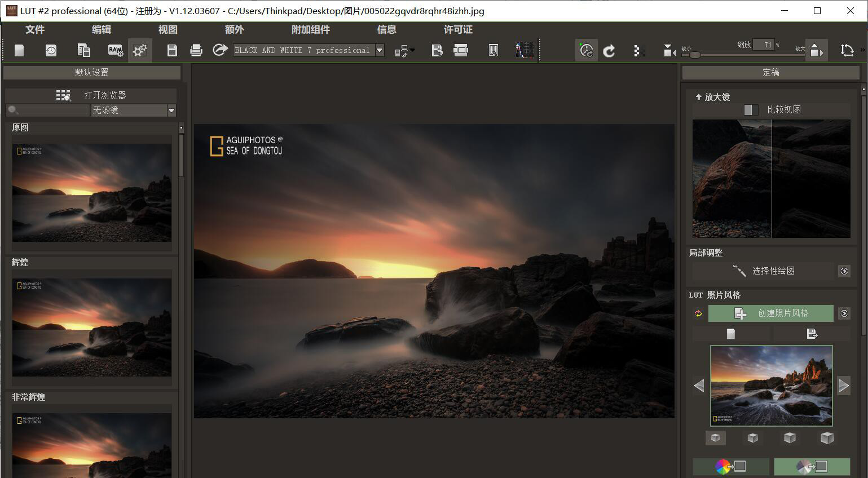Viewport: 868px width, 478px height.
Task: Select the third cube LUT size icon
Action: pos(790,438)
